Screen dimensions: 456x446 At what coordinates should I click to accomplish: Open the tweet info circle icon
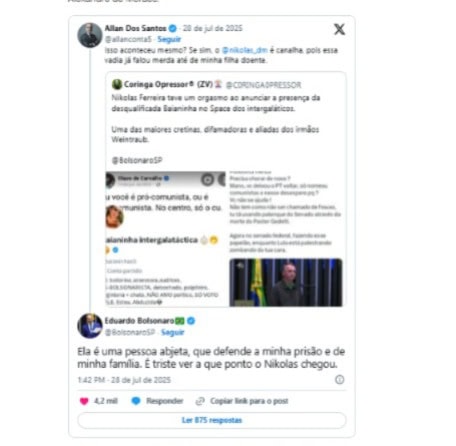click(340, 380)
